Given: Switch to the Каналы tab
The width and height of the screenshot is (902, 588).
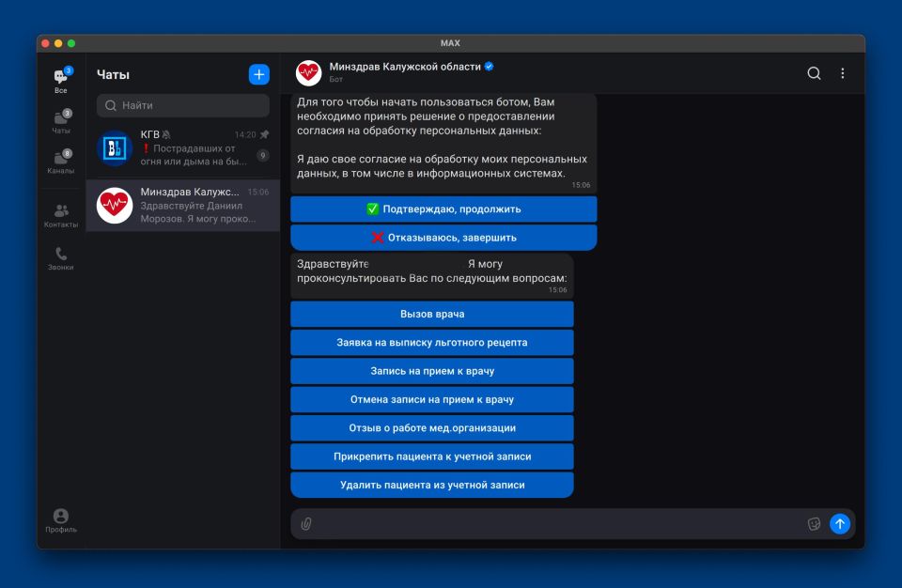Looking at the screenshot, I should (x=61, y=162).
